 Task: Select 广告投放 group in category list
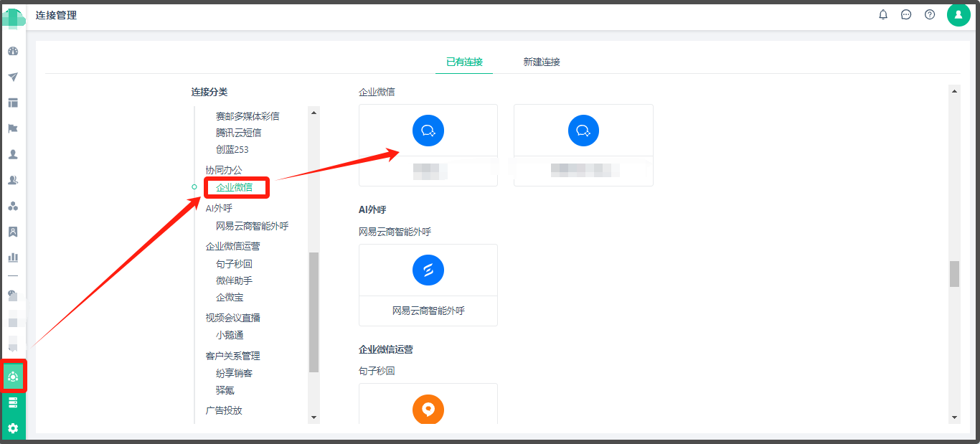[x=224, y=410]
